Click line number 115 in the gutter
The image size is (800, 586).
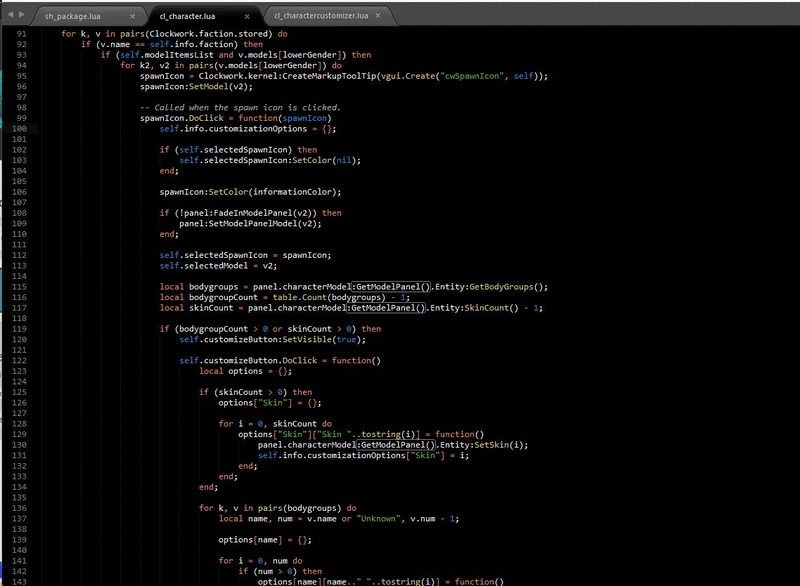pos(19,287)
